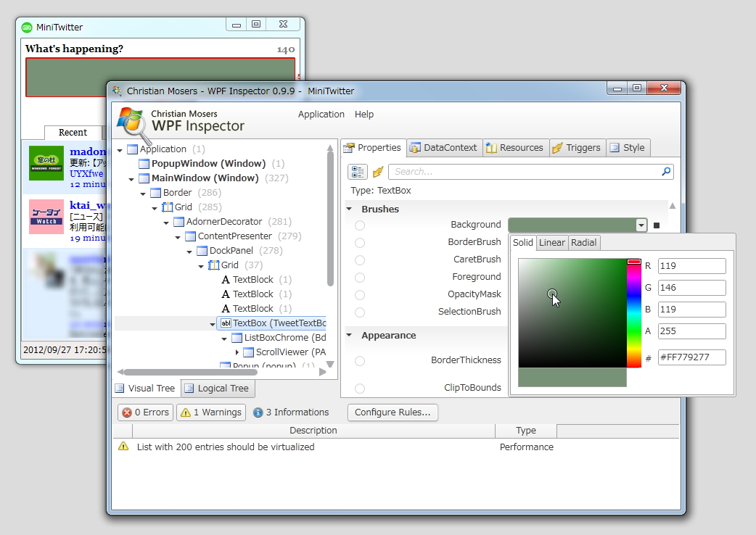Click the blue info icon in 3 Informations

(258, 412)
